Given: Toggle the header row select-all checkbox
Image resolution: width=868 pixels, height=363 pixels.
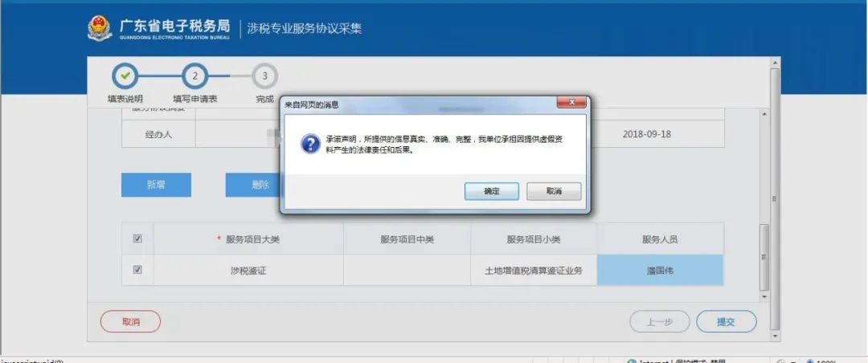Looking at the screenshot, I should (x=137, y=239).
